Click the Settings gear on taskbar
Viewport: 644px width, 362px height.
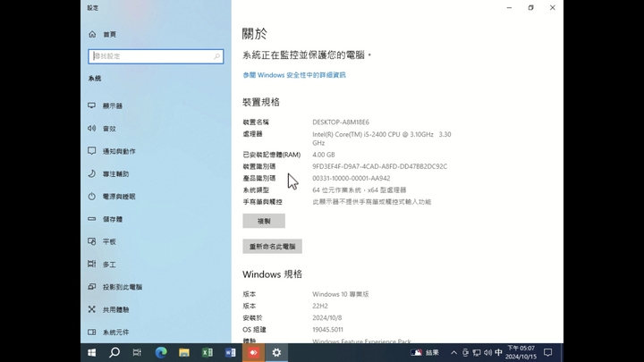point(276,352)
